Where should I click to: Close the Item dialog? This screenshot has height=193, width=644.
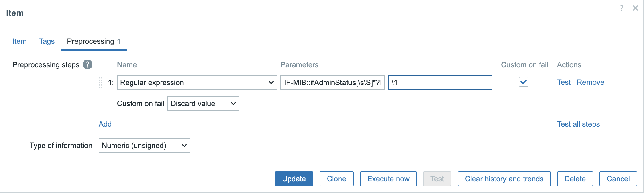635,8
